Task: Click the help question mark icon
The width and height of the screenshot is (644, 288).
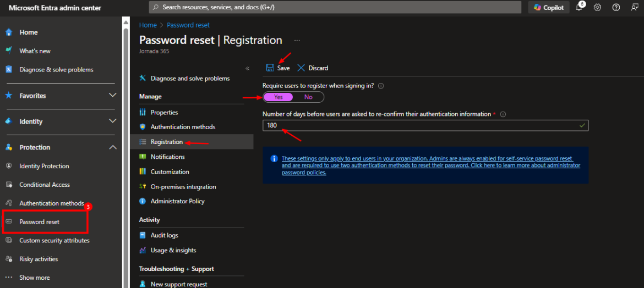Action: (616, 7)
